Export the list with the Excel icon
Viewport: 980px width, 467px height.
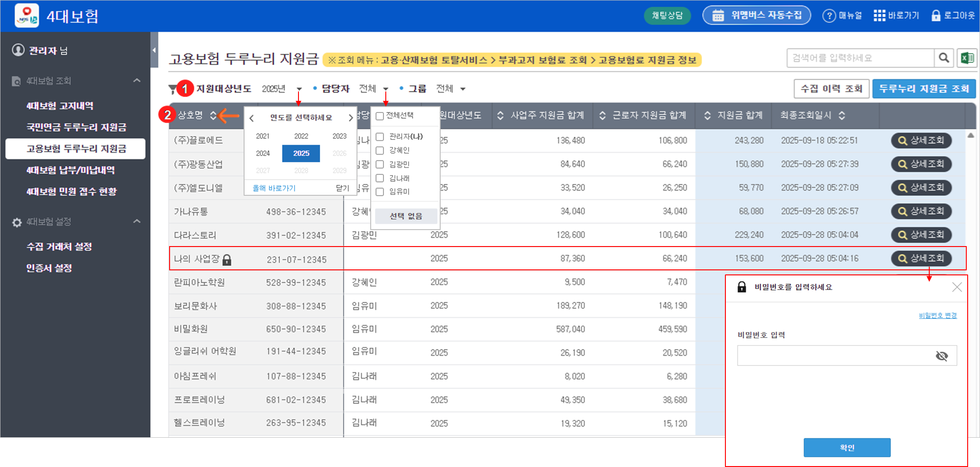pyautogui.click(x=967, y=58)
